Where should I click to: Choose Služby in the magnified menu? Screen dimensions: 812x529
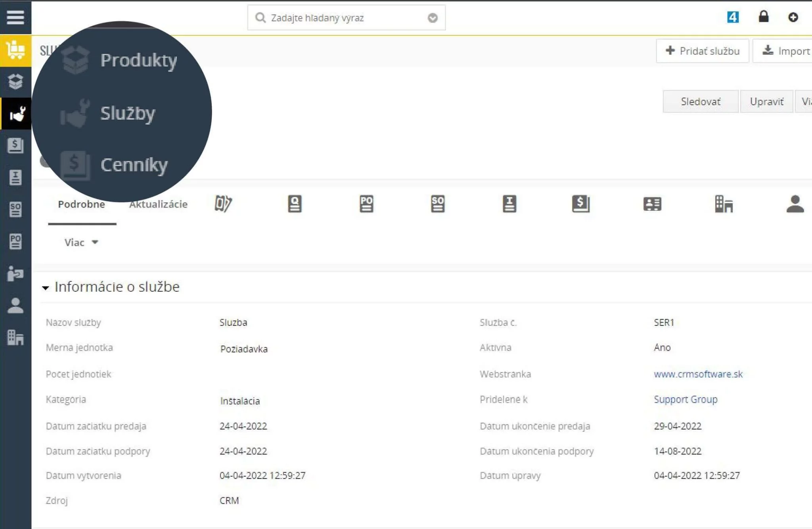click(128, 113)
